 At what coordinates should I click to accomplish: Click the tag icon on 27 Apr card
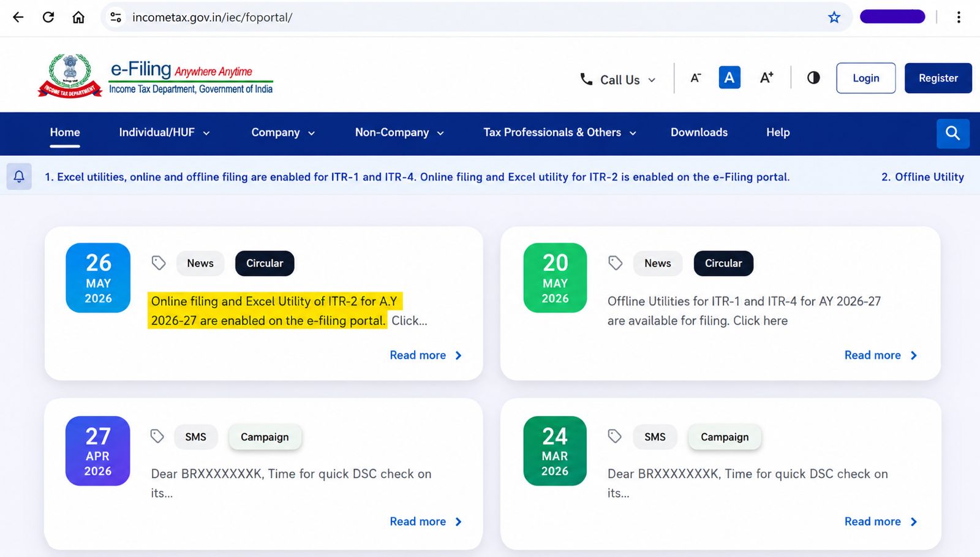(x=157, y=436)
